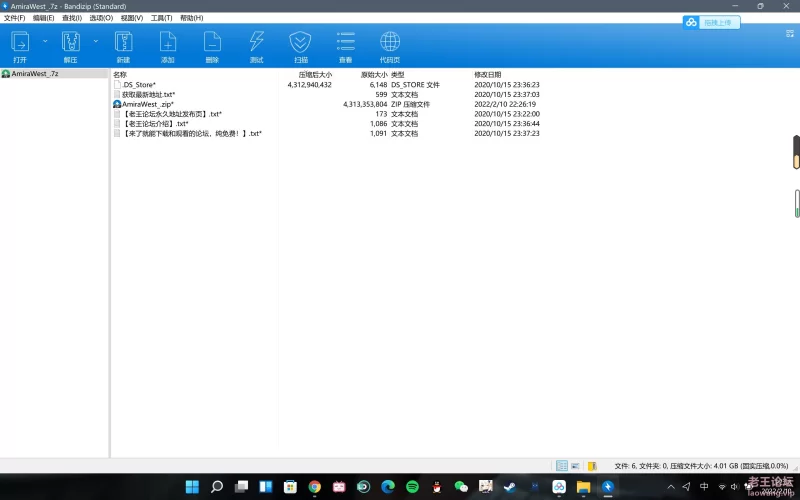The width and height of the screenshot is (800, 500).
Task: Open Microsoft Store from the taskbar
Action: click(290, 487)
